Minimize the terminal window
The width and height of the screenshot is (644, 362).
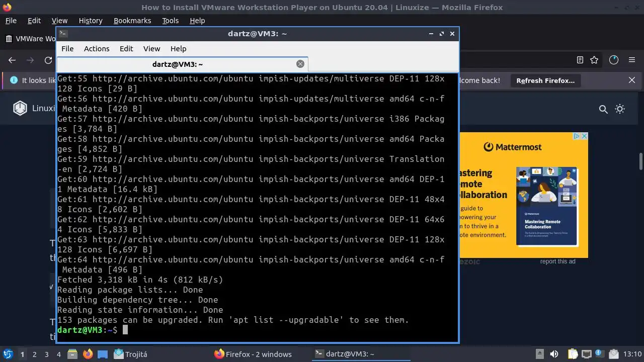point(431,34)
